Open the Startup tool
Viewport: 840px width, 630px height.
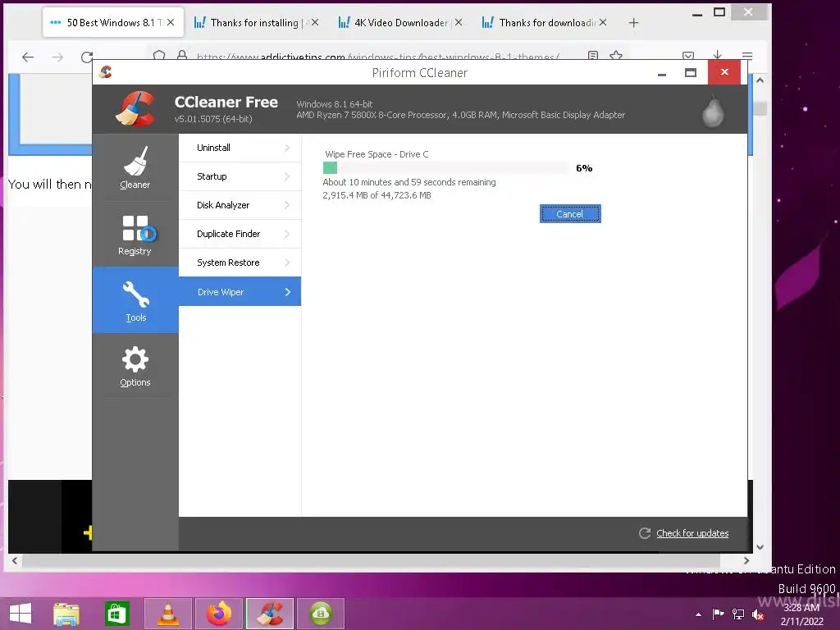click(x=240, y=176)
